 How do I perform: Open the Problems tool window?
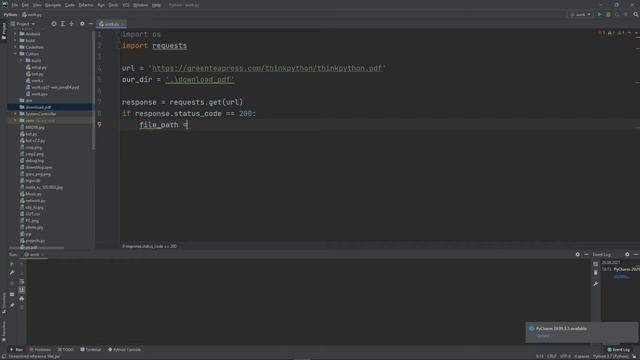coord(40,350)
